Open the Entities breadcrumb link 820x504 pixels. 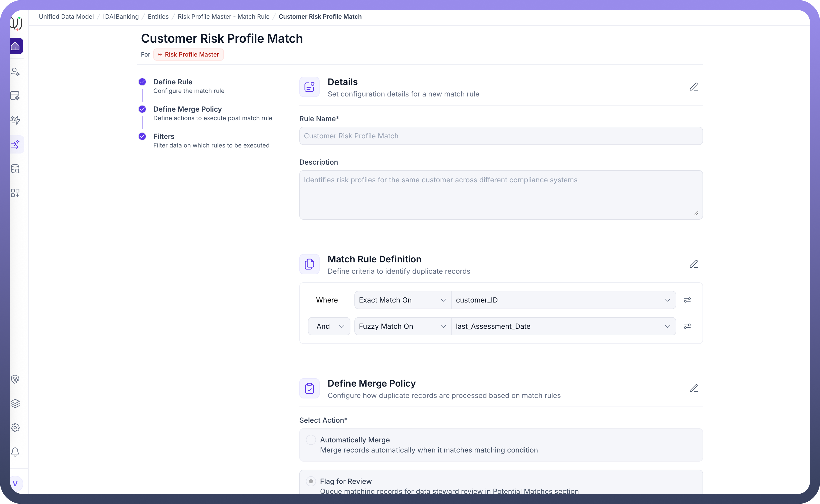[158, 17]
